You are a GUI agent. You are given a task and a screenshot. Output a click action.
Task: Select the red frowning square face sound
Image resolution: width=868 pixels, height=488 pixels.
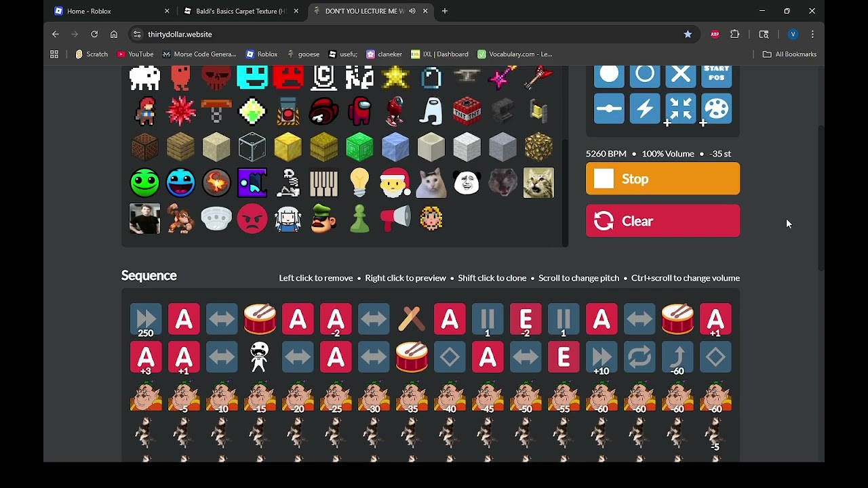click(x=288, y=77)
